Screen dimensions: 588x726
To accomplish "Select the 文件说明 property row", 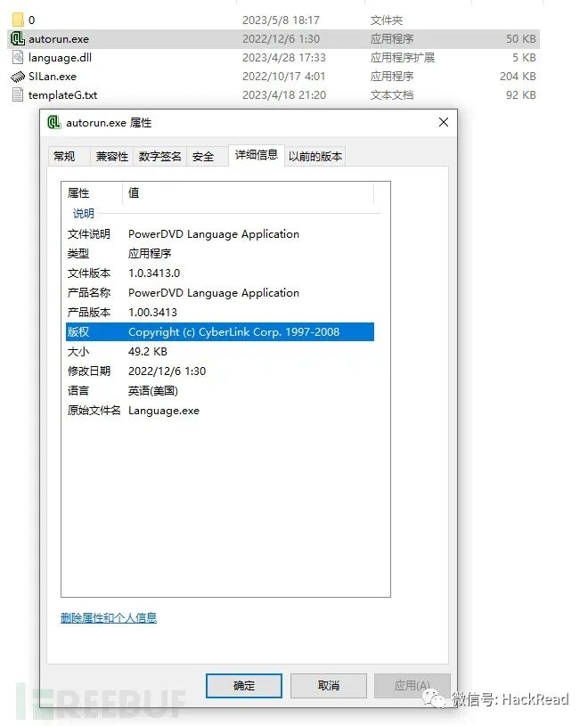I will tap(220, 234).
